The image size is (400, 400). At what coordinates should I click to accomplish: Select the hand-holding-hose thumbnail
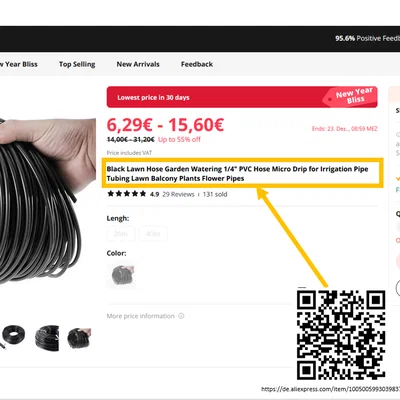[x=79, y=338]
